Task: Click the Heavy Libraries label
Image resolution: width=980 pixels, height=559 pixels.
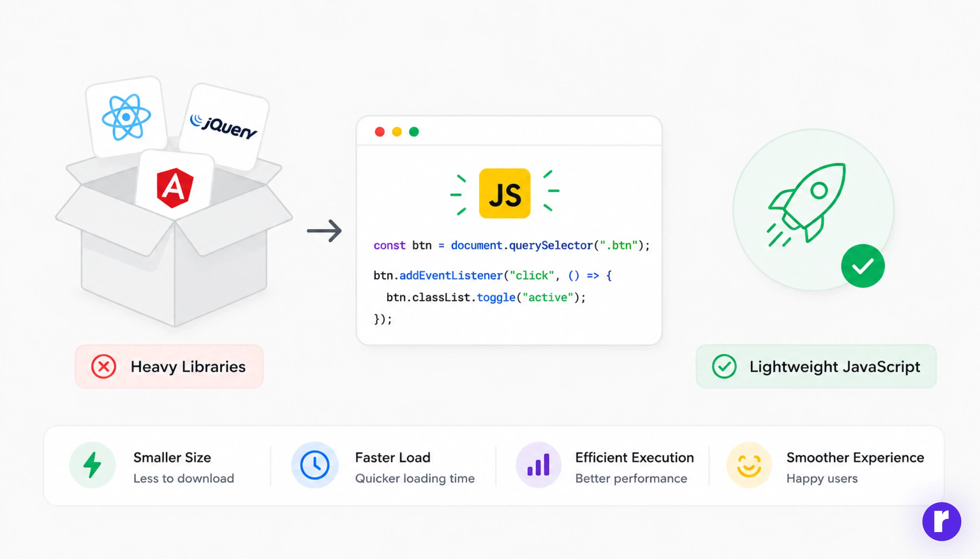Action: click(169, 367)
